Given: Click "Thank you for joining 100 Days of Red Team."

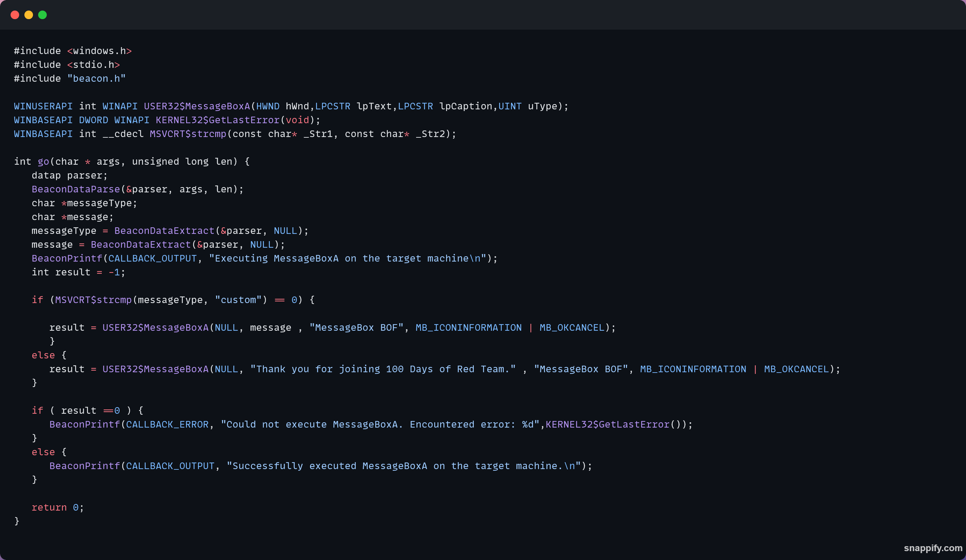Looking at the screenshot, I should coord(383,369).
